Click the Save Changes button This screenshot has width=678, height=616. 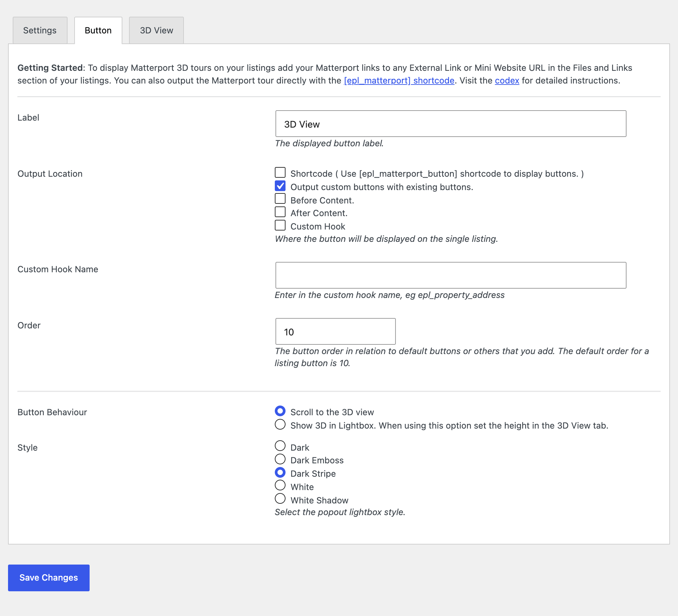tap(49, 578)
